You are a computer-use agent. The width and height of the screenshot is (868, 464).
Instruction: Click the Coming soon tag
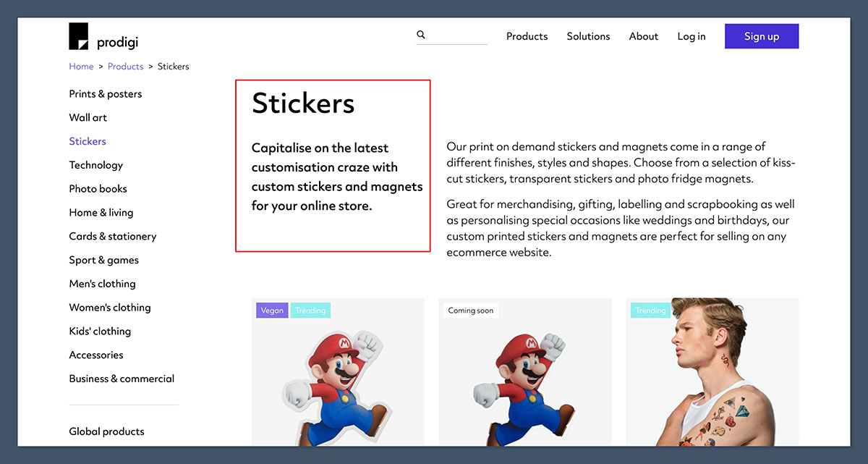[471, 311]
